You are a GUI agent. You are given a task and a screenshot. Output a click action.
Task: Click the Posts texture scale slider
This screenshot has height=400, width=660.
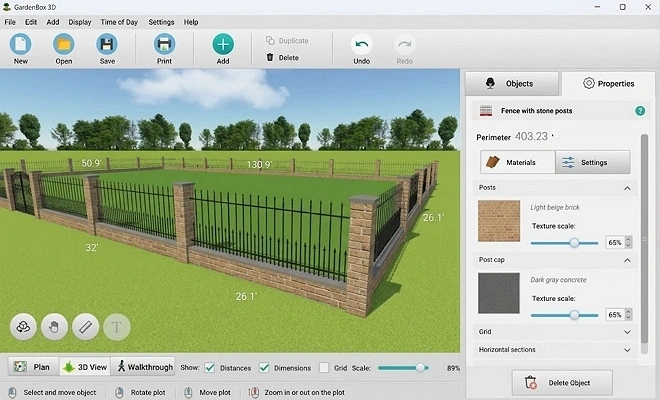click(x=564, y=243)
